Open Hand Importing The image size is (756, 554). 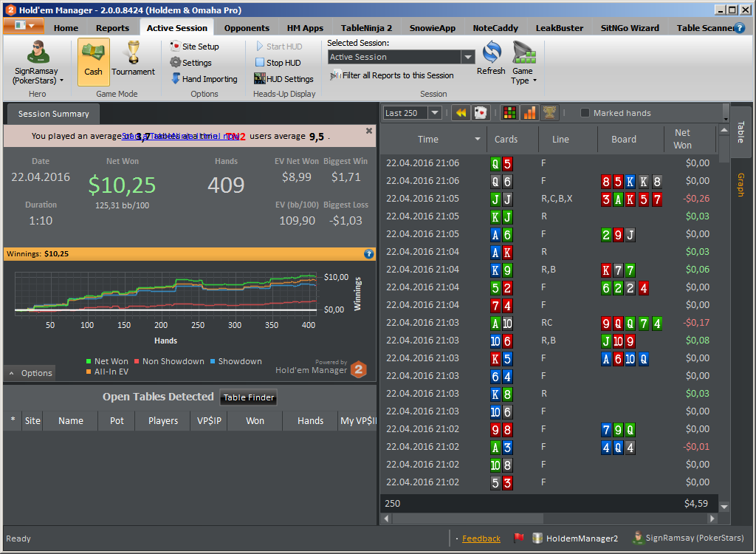(x=205, y=78)
